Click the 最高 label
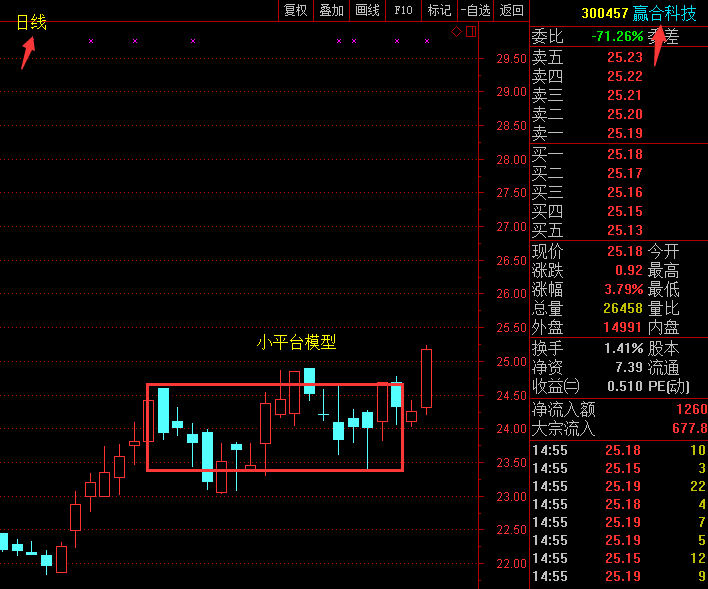The image size is (708, 589). [x=663, y=270]
